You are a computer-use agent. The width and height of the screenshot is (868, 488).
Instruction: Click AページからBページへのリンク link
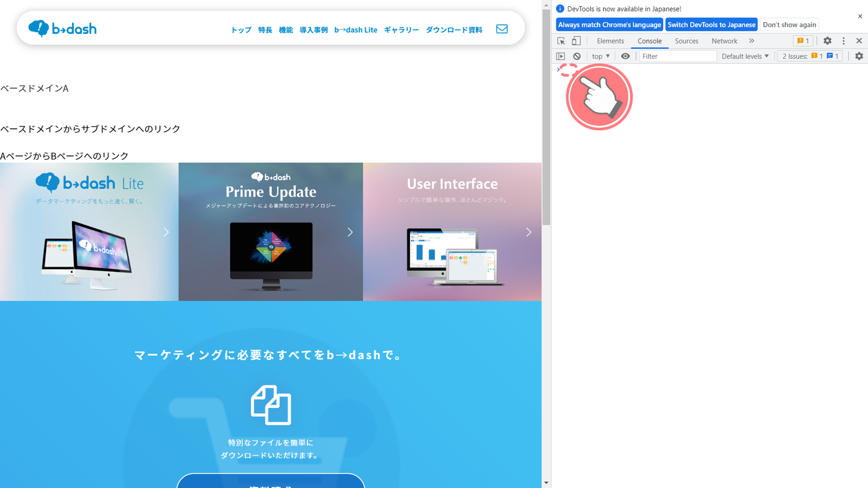coord(64,156)
